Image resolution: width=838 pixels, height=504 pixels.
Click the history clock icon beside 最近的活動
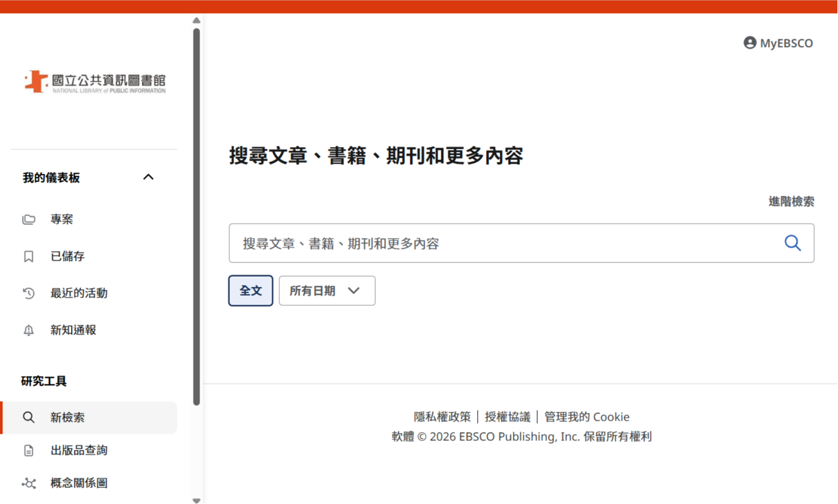pos(29,293)
